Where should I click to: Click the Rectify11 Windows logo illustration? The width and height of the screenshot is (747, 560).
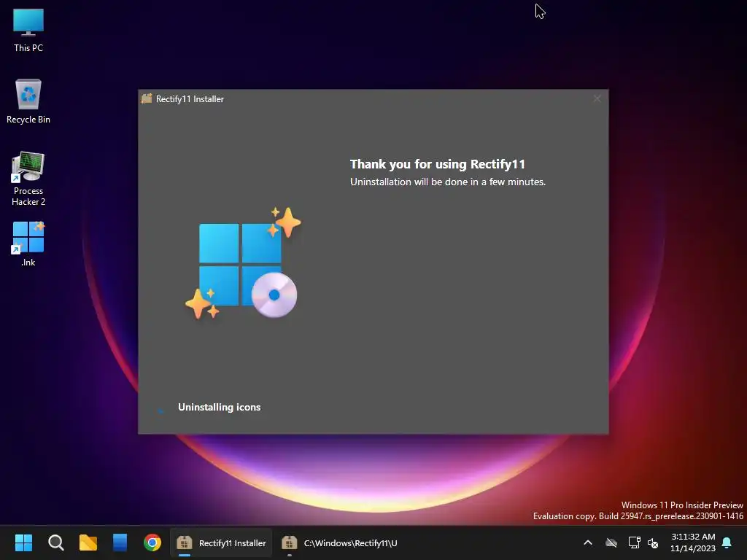coord(243,263)
